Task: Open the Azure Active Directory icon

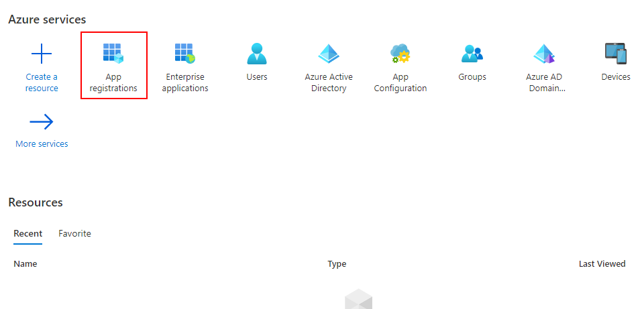Action: pyautogui.click(x=329, y=54)
